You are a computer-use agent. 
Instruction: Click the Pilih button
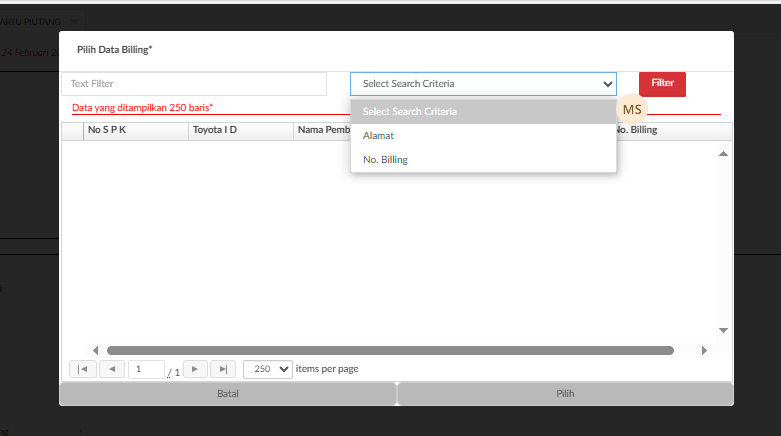565,394
